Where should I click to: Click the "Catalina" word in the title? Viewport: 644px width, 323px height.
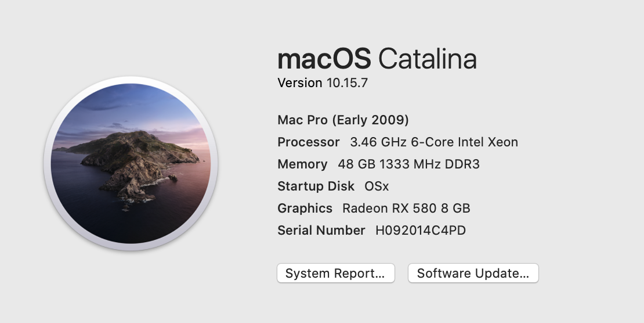coord(427,59)
